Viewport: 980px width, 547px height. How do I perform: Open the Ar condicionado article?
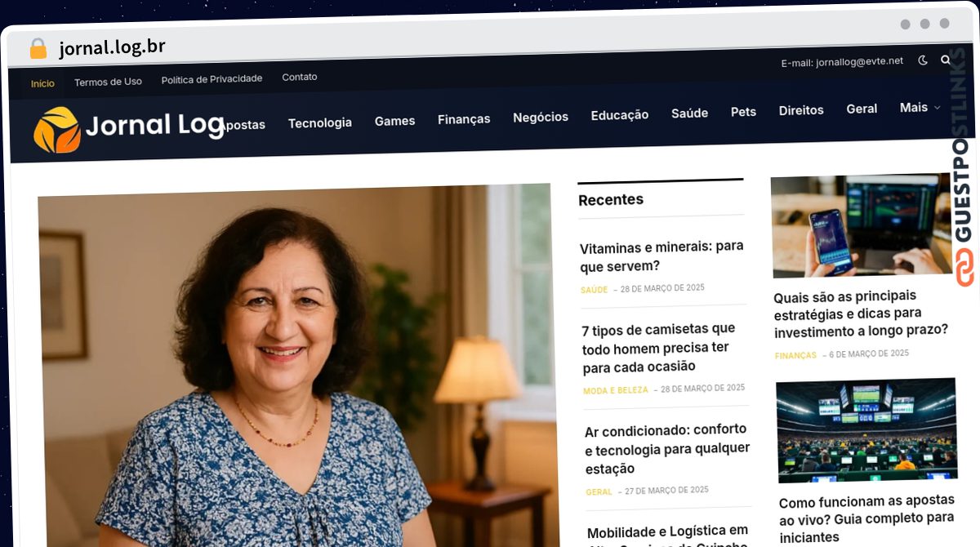pyautogui.click(x=667, y=448)
